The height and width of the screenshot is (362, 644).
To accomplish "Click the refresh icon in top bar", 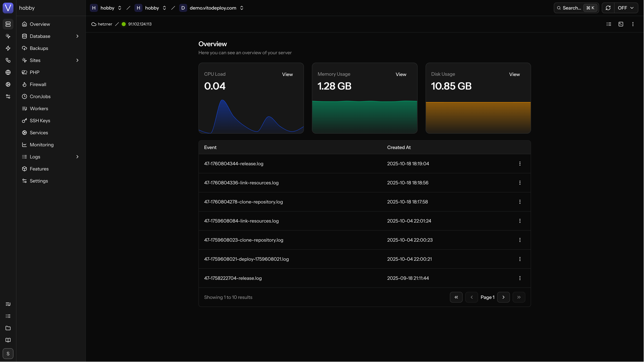I will click(x=608, y=8).
